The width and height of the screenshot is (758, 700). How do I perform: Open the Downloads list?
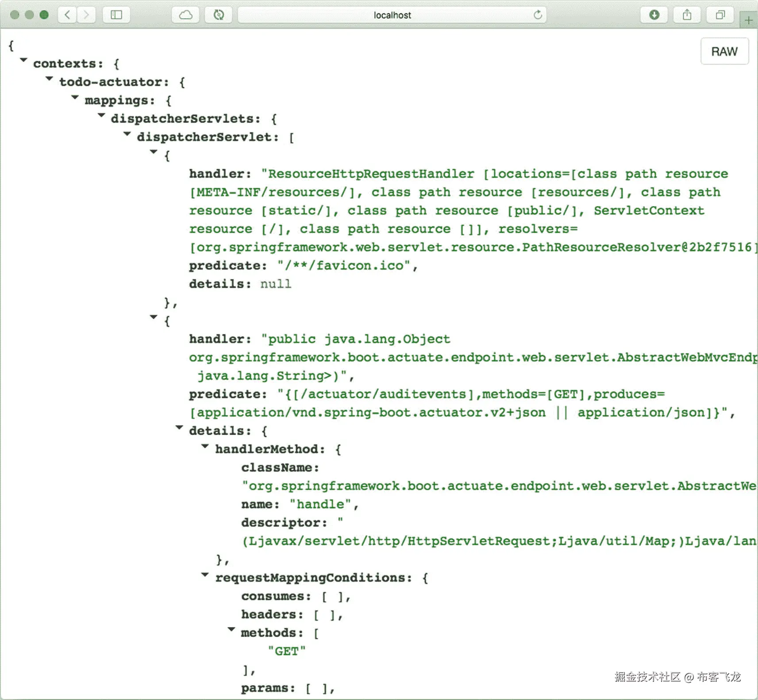[x=654, y=15]
